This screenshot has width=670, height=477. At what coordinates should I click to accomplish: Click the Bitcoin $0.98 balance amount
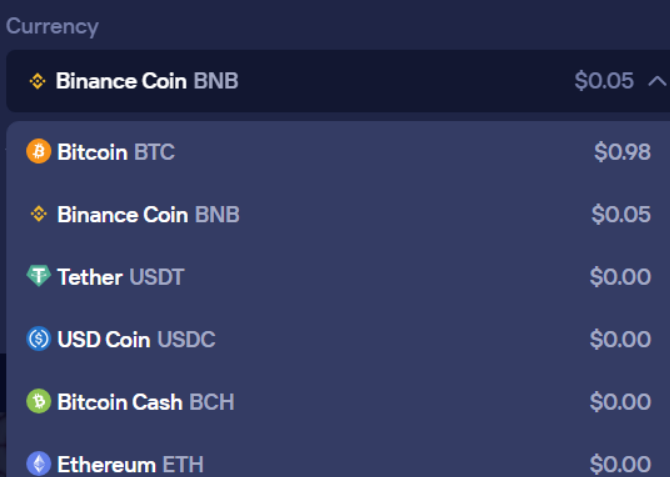622,152
